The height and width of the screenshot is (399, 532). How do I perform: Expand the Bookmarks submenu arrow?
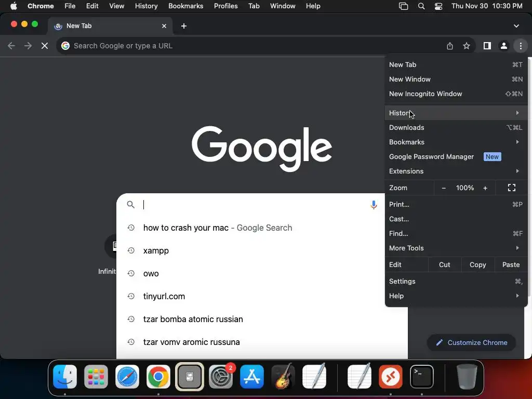tap(517, 142)
